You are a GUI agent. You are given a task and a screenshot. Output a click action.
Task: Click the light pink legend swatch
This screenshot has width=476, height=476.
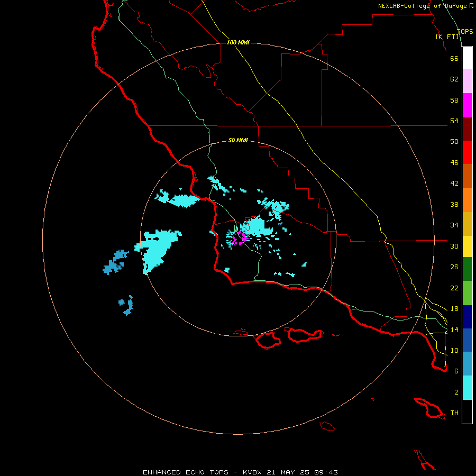(x=467, y=81)
